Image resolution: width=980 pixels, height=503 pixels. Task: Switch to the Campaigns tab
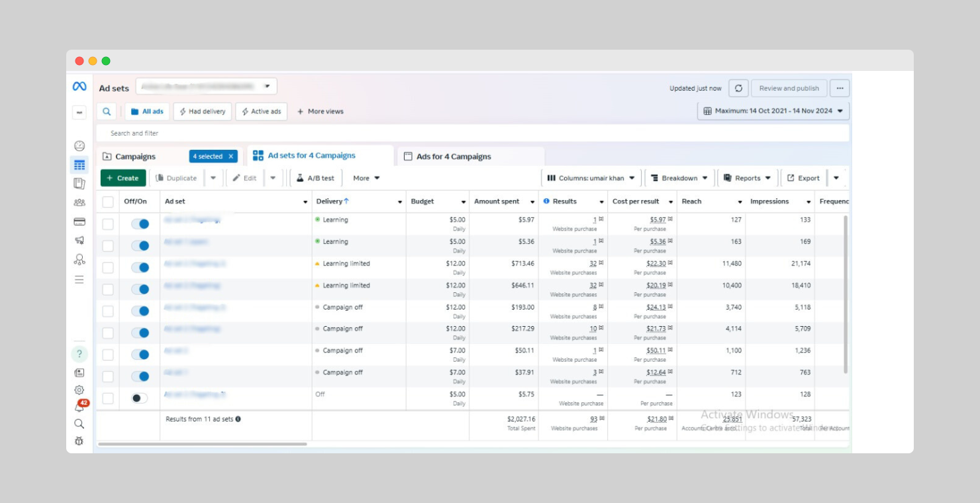tap(136, 157)
